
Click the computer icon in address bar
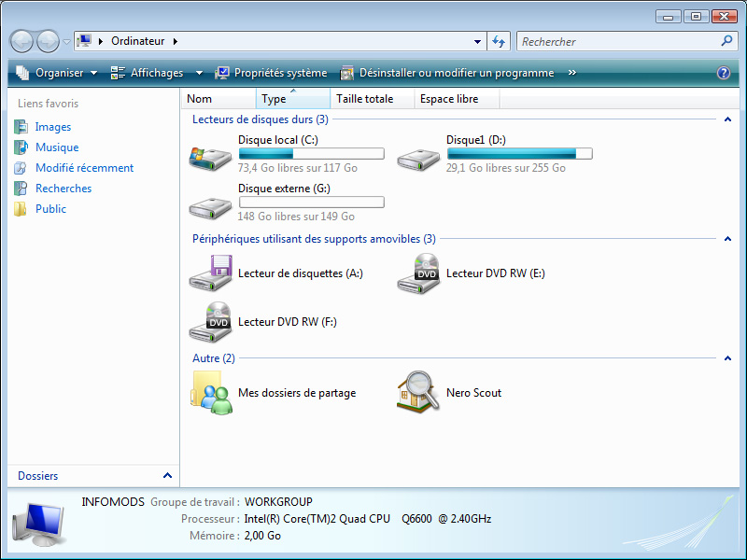point(84,41)
